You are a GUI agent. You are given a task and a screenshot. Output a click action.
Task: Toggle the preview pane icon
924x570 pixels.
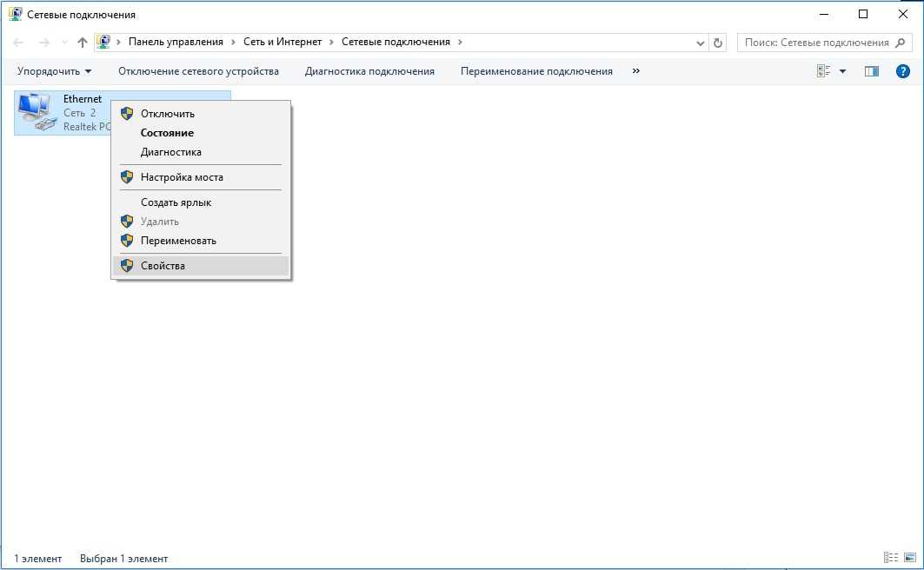pos(871,71)
